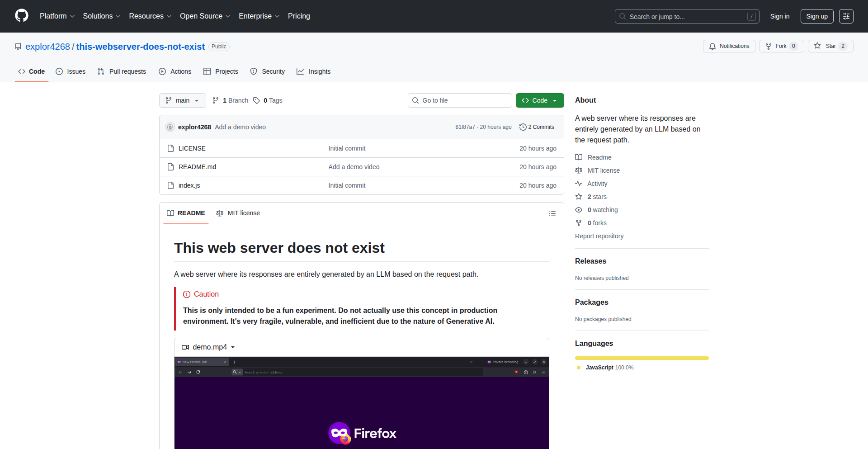Click the GitHub logo icon
Screen dimensions: 868x449
[x=22, y=16]
